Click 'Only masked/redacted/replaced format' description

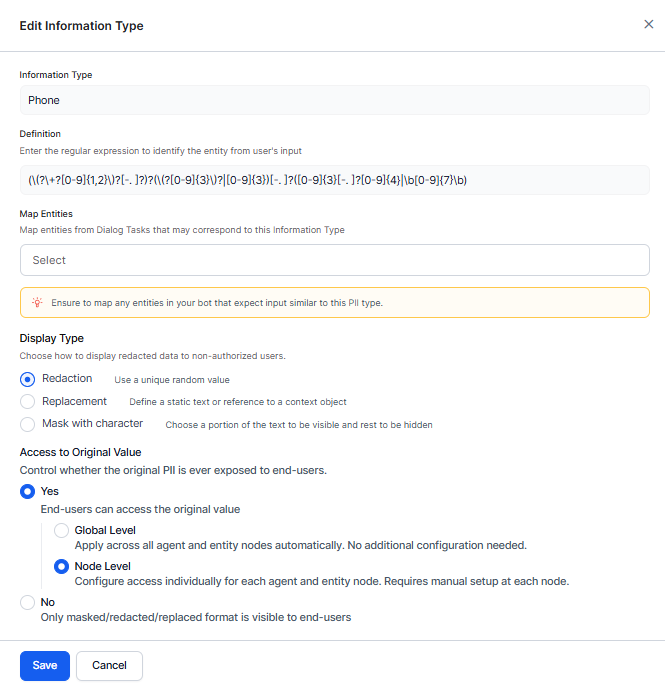(196, 617)
